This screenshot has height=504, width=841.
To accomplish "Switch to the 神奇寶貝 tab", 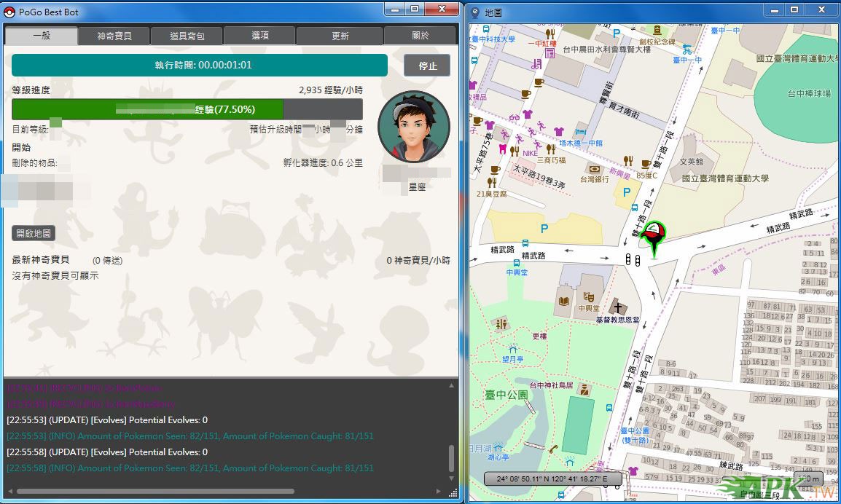I will click(114, 36).
